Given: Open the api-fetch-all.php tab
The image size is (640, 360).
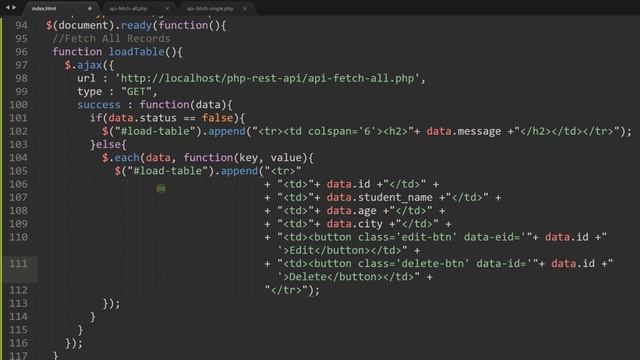Looking at the screenshot, I should tap(128, 8).
